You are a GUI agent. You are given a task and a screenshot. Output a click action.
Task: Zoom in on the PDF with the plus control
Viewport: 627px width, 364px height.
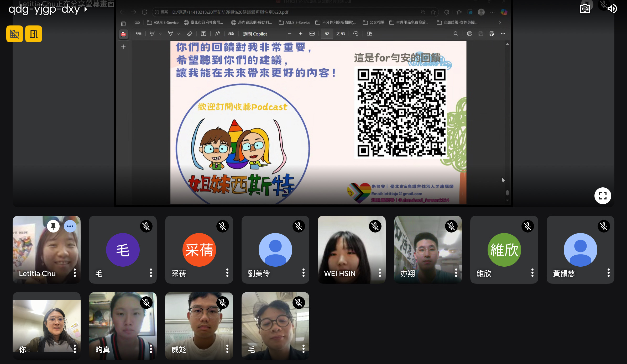tap(300, 34)
